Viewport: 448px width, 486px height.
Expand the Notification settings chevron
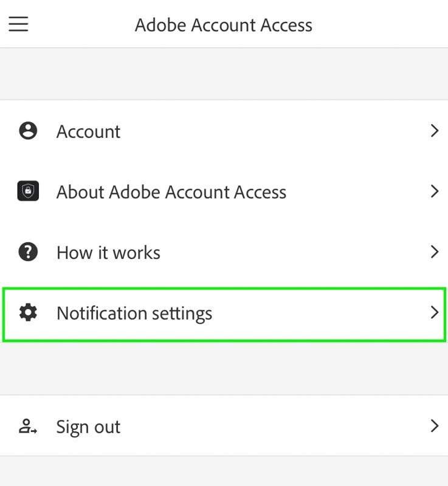point(435,312)
